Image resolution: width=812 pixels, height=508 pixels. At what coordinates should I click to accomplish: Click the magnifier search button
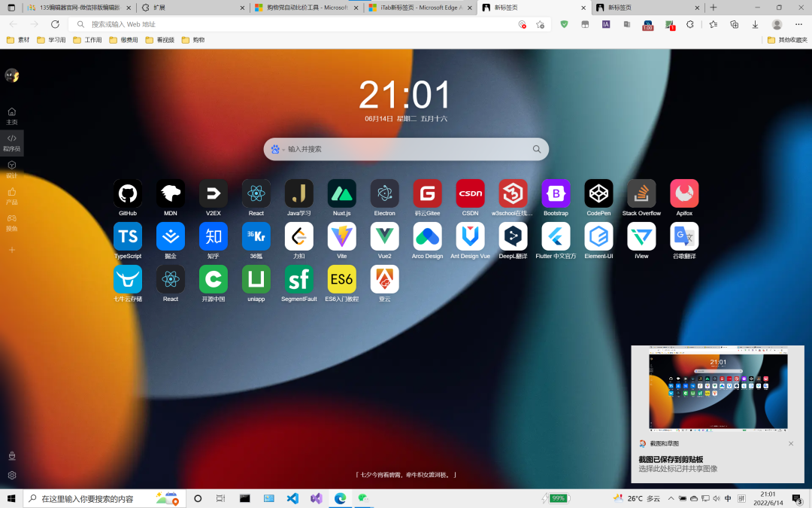[x=537, y=149]
